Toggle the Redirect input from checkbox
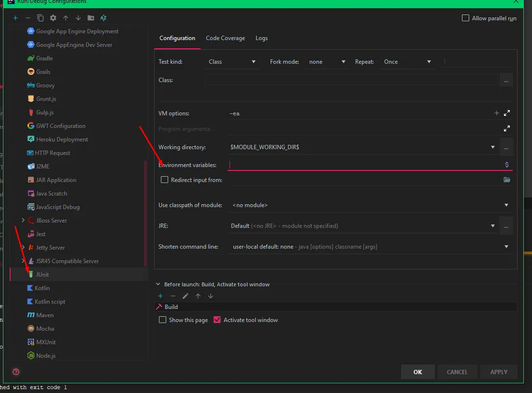Image resolution: width=532 pixels, height=393 pixels. [x=165, y=180]
